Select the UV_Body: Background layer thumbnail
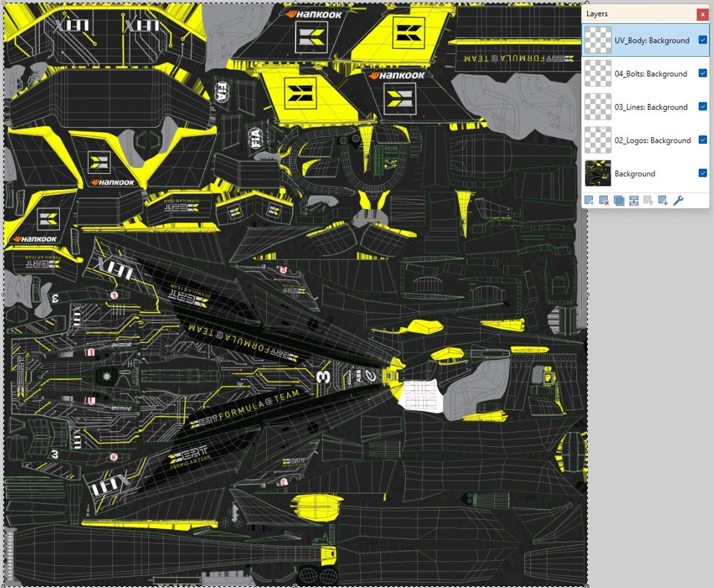This screenshot has height=588, width=714. coord(598,40)
